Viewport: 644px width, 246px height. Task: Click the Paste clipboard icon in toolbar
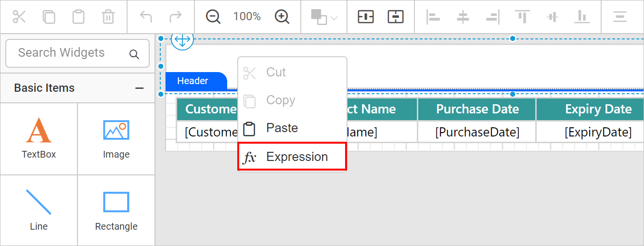(x=78, y=17)
